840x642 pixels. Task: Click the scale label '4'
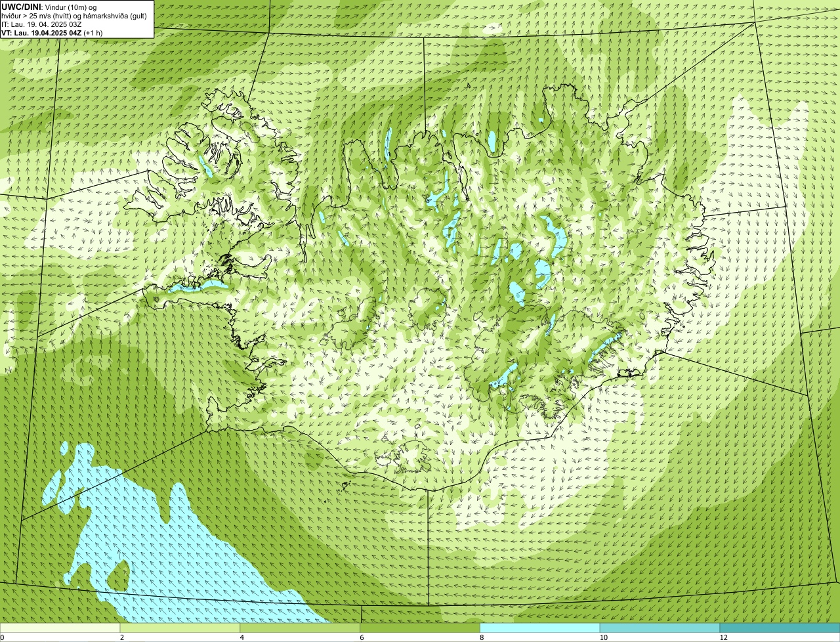pyautogui.click(x=241, y=637)
